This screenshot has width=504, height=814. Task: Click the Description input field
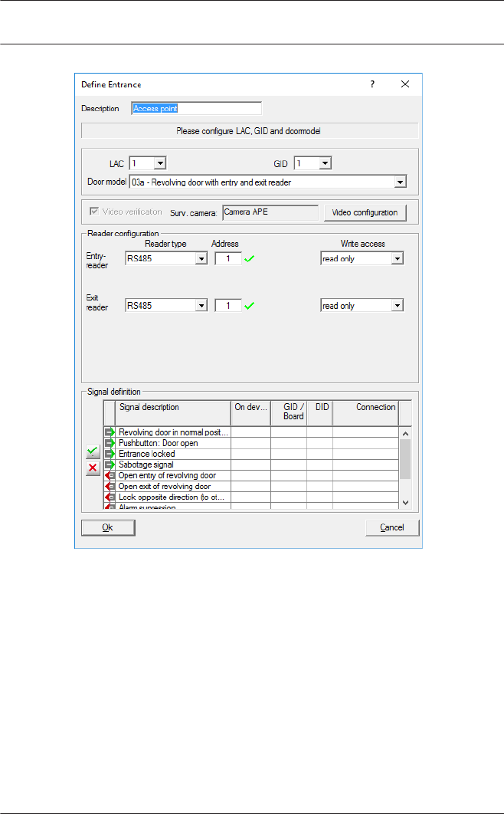[x=197, y=109]
